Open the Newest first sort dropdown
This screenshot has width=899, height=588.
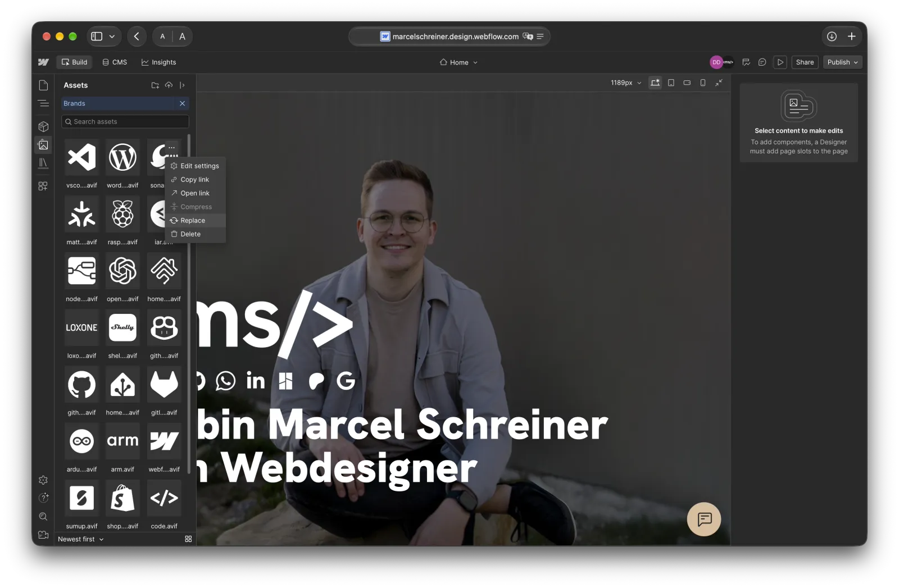coord(81,539)
